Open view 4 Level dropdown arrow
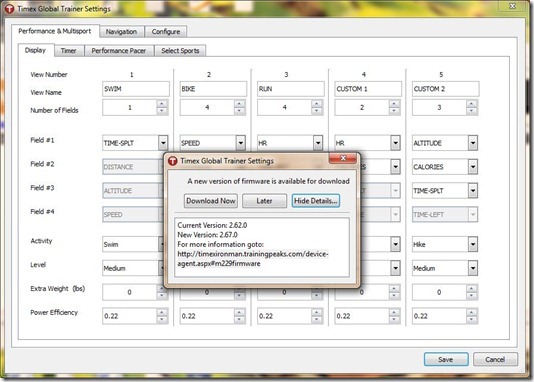 395,268
